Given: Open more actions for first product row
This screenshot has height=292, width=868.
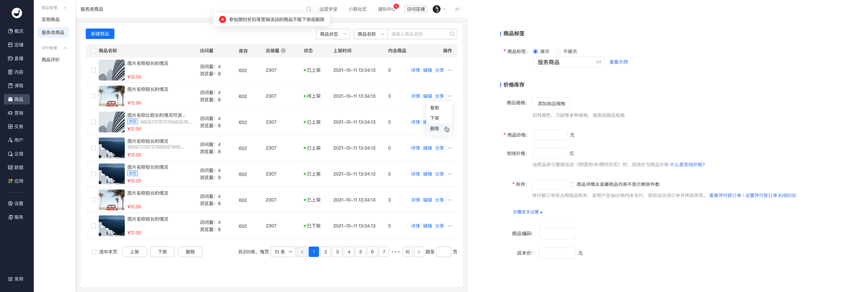Looking at the screenshot, I should coord(450,70).
